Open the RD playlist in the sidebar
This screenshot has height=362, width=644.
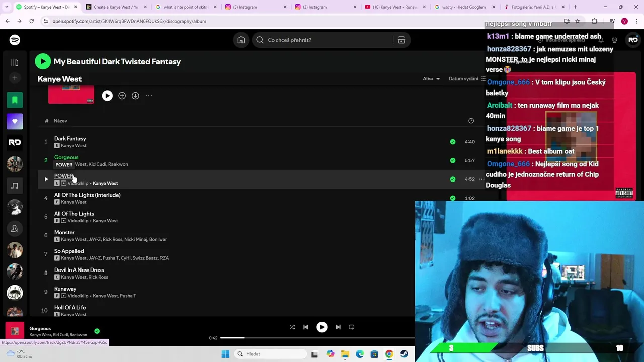click(15, 143)
